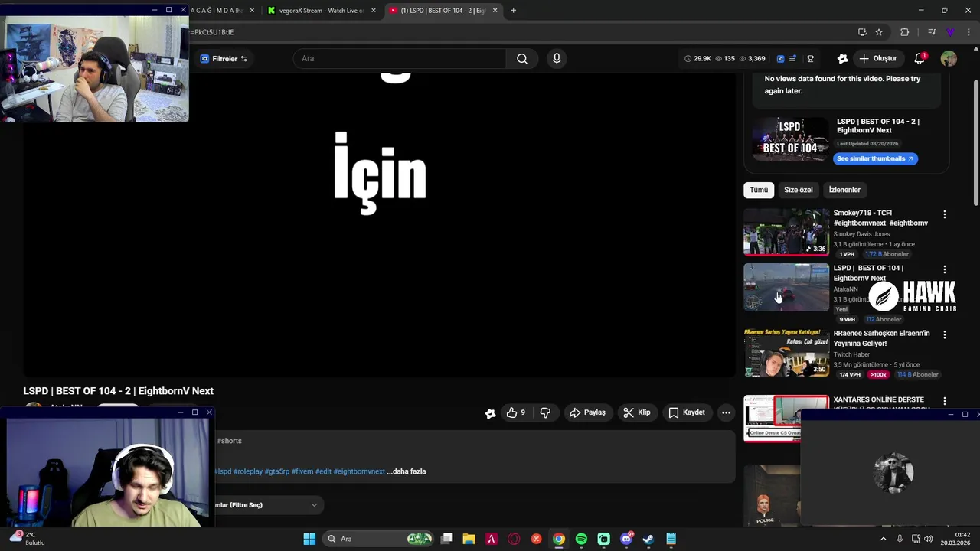Start voice search with the microphone icon
Viewport: 980px width, 551px height.
point(557,59)
